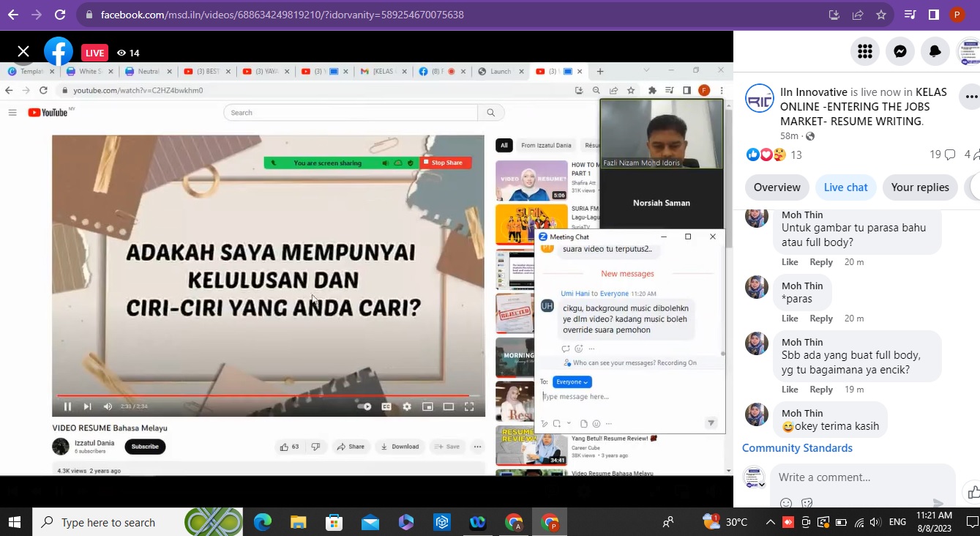This screenshot has height=536, width=980.
Task: Open the Facebook menu grid
Action: (x=865, y=51)
